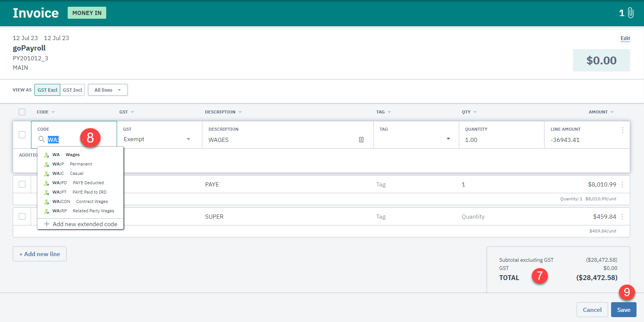The width and height of the screenshot is (644, 322).
Task: Open the description notes icon beside WAGES
Action: pos(361,140)
